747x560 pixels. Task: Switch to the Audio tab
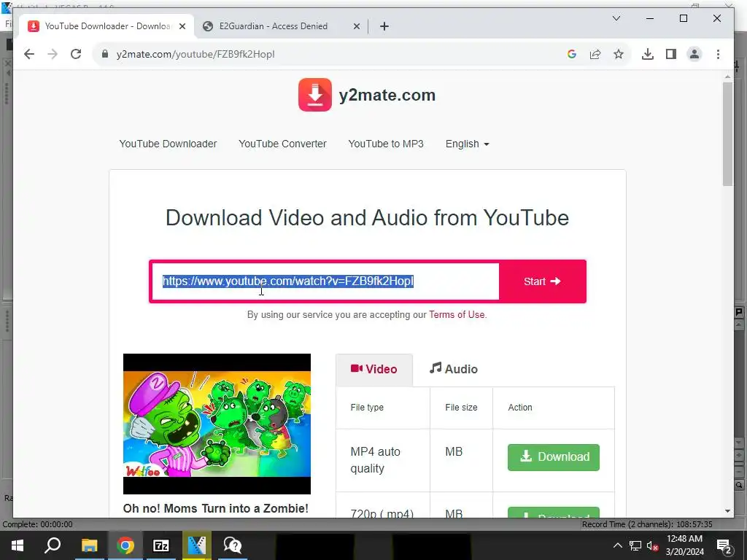coord(454,369)
